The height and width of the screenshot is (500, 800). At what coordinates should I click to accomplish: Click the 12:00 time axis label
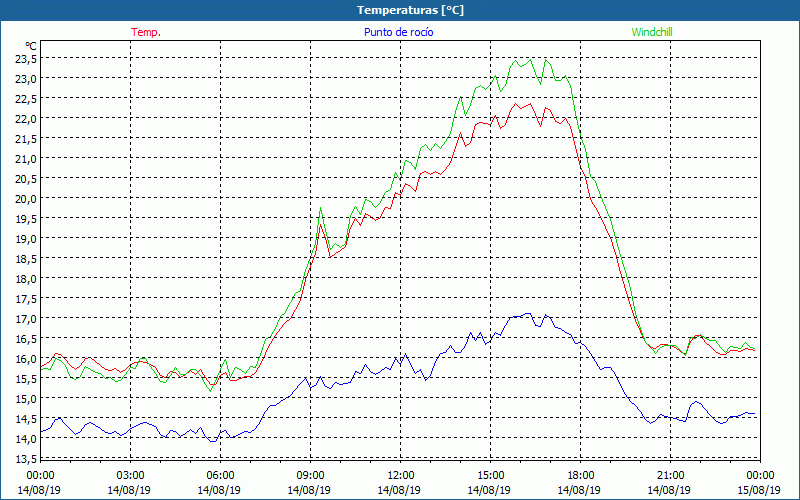coord(401,475)
